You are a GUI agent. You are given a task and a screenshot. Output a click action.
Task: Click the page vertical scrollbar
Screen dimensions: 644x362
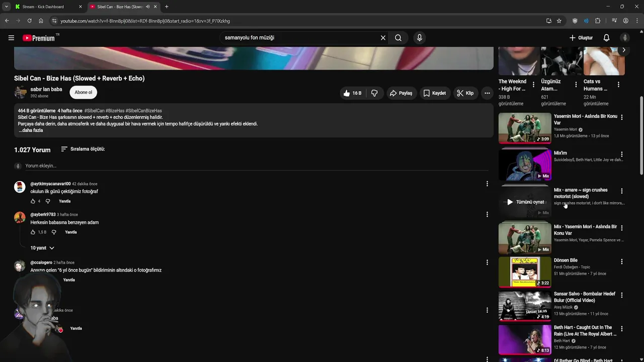tap(641, 136)
